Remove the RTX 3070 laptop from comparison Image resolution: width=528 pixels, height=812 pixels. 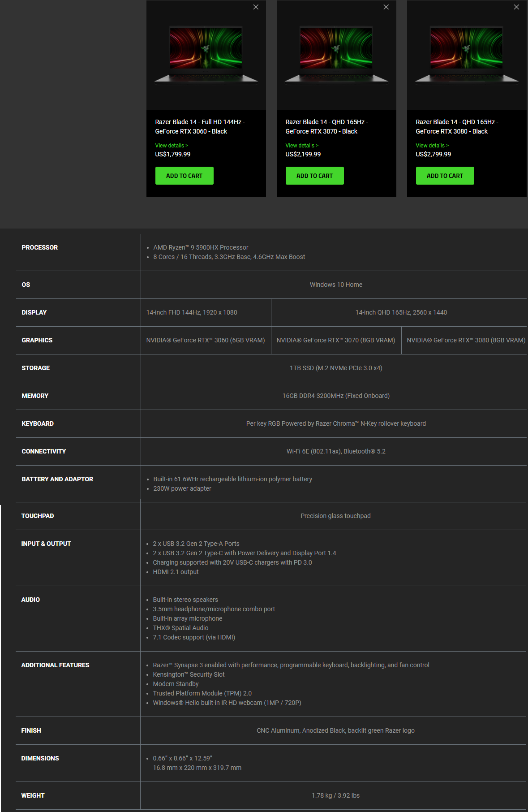click(x=386, y=7)
